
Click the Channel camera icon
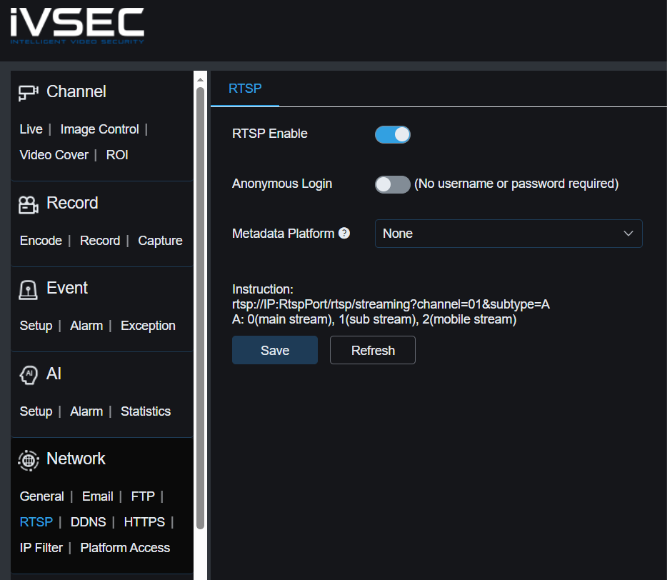[x=29, y=92]
